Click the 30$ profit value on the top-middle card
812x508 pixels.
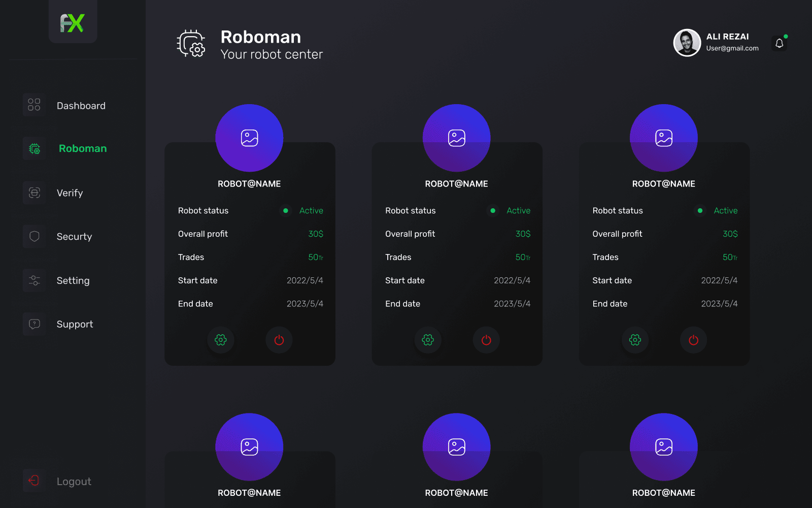coord(523,234)
